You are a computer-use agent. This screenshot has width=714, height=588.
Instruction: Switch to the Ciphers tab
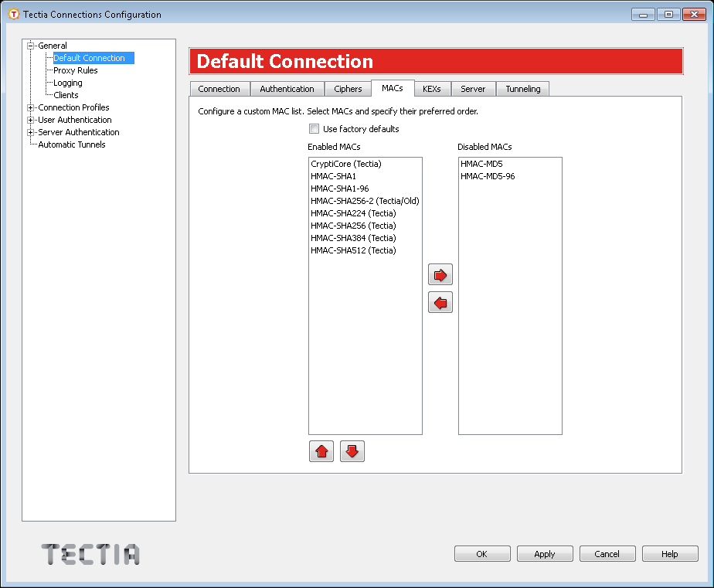348,89
